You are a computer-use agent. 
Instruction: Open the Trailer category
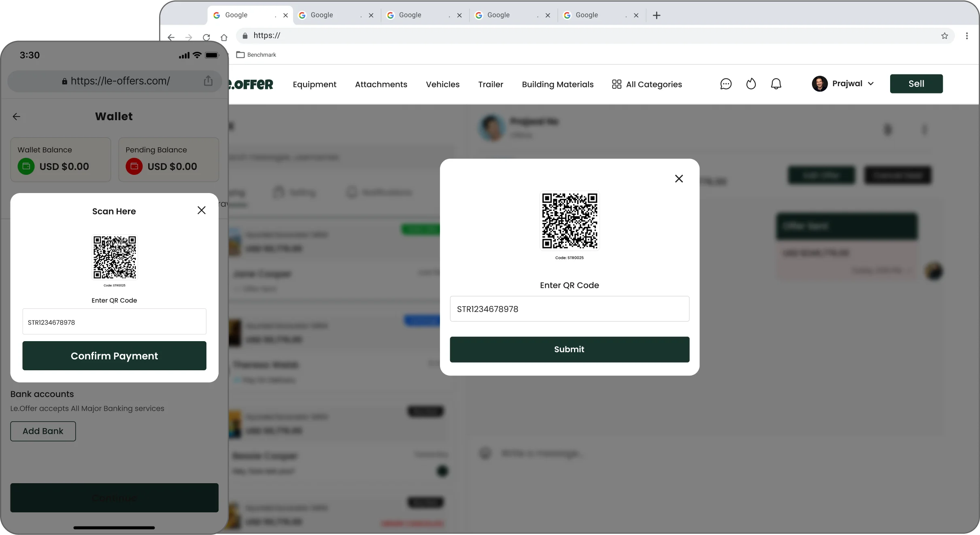491,84
